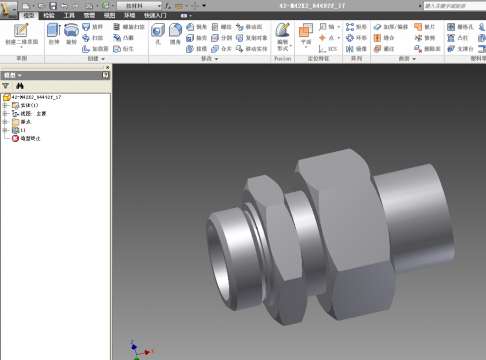This screenshot has width=486, height=360.
Task: Expand the Solid Bodies(1) tree node
Action: [x=5, y=105]
